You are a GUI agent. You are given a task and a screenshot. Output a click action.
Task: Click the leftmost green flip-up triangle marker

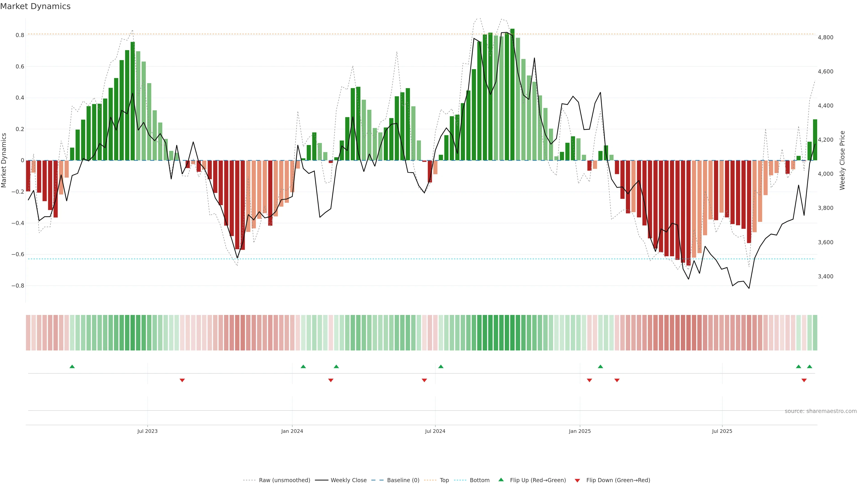[x=72, y=366]
